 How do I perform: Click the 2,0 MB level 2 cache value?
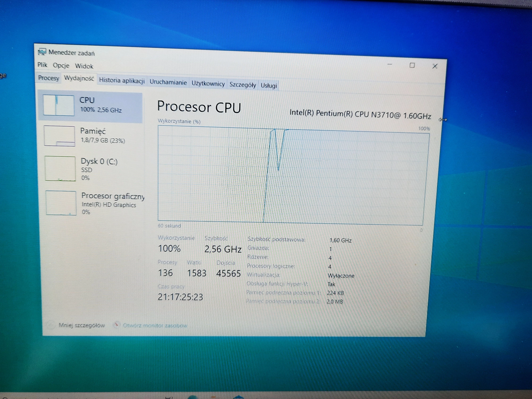(x=334, y=302)
